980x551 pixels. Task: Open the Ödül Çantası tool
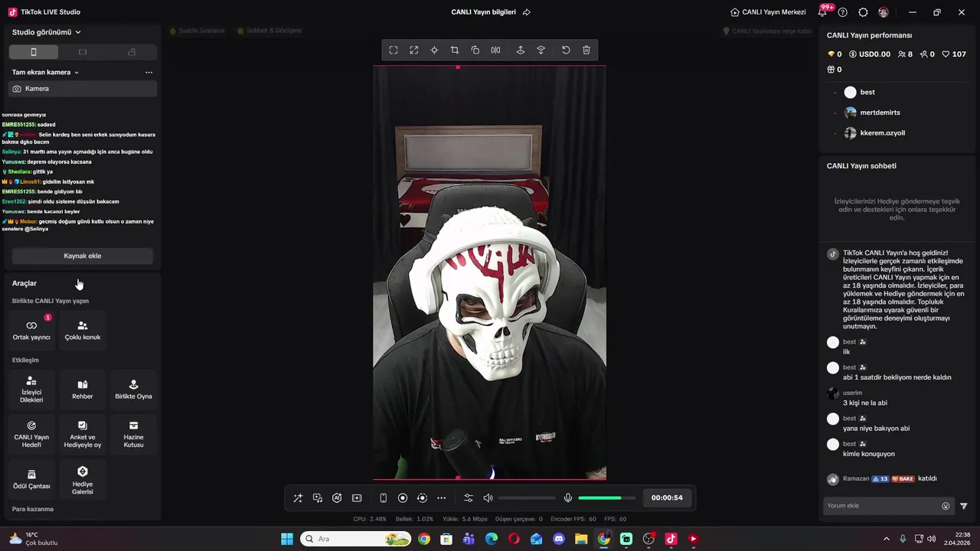click(31, 479)
